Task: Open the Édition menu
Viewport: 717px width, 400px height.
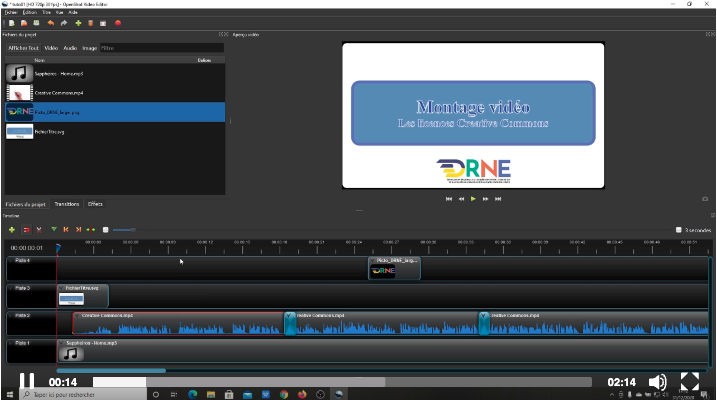Action: pos(30,12)
